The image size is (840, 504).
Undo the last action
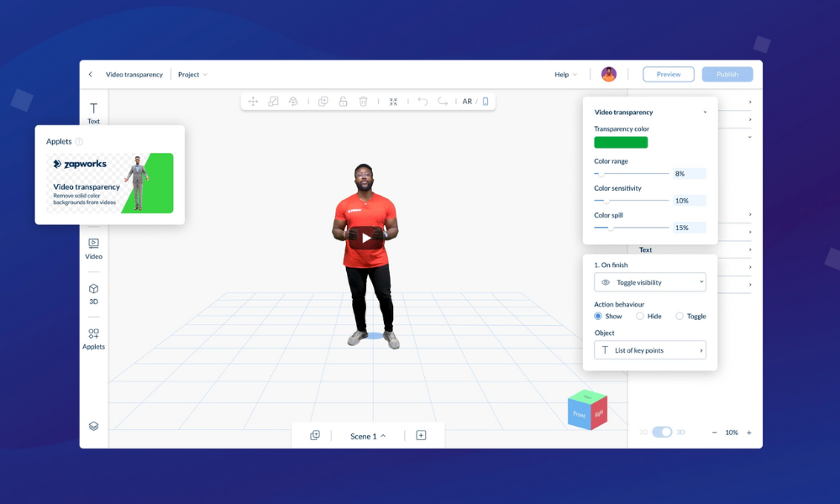pos(423,102)
